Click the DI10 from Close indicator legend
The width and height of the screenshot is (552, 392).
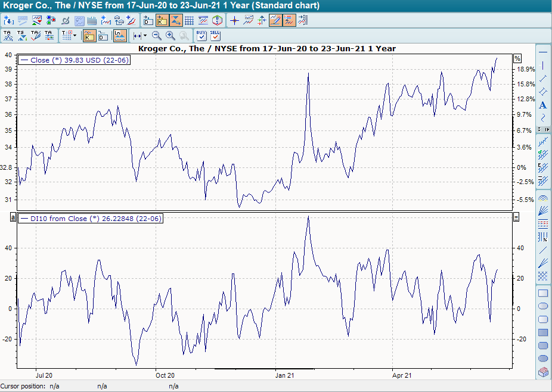90,219
